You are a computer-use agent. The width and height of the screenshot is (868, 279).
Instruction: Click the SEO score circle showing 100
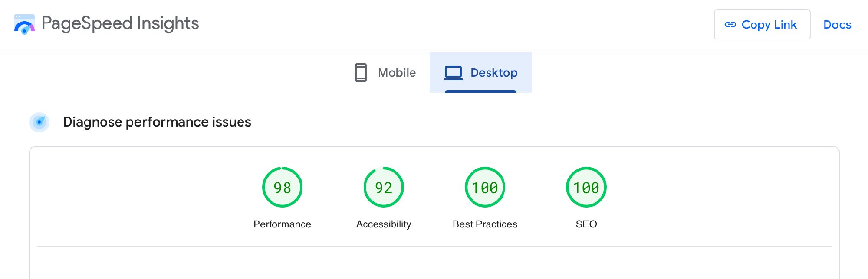coord(586,187)
